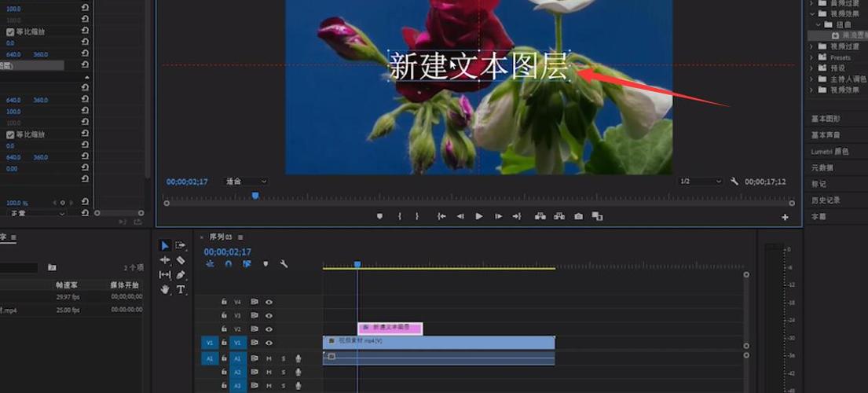868x393 pixels.
Task: Select the Razor tool
Action: pyautogui.click(x=181, y=259)
